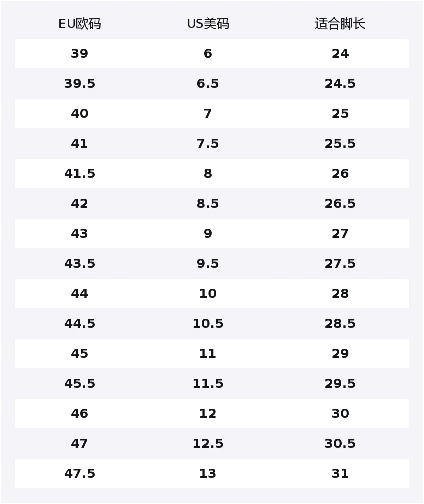Click foot length 28.5 cell

pyautogui.click(x=340, y=324)
